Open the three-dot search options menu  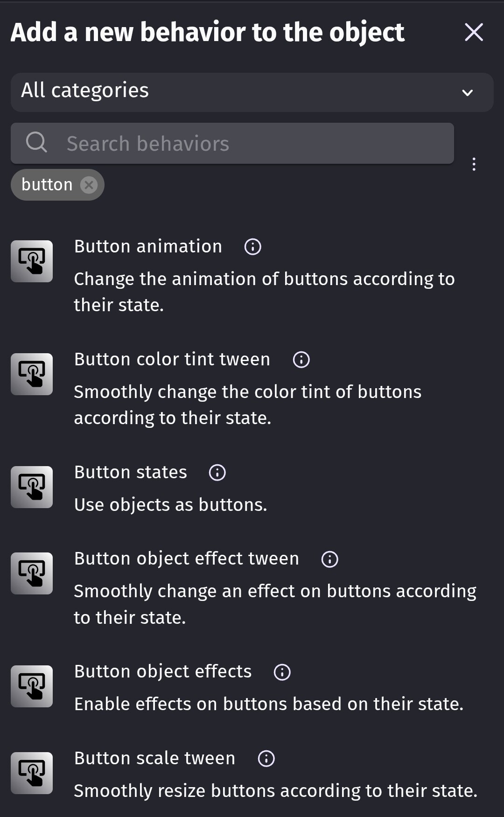474,164
